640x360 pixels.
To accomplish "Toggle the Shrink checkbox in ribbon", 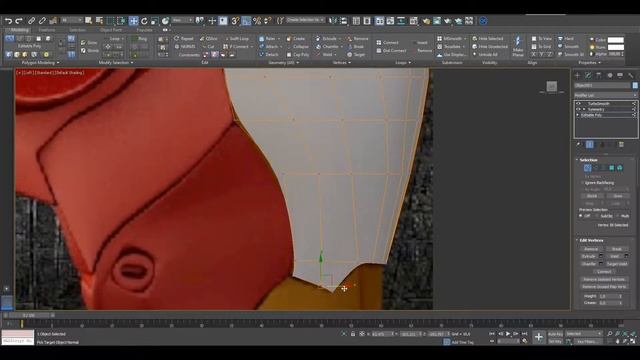I will (x=89, y=51).
